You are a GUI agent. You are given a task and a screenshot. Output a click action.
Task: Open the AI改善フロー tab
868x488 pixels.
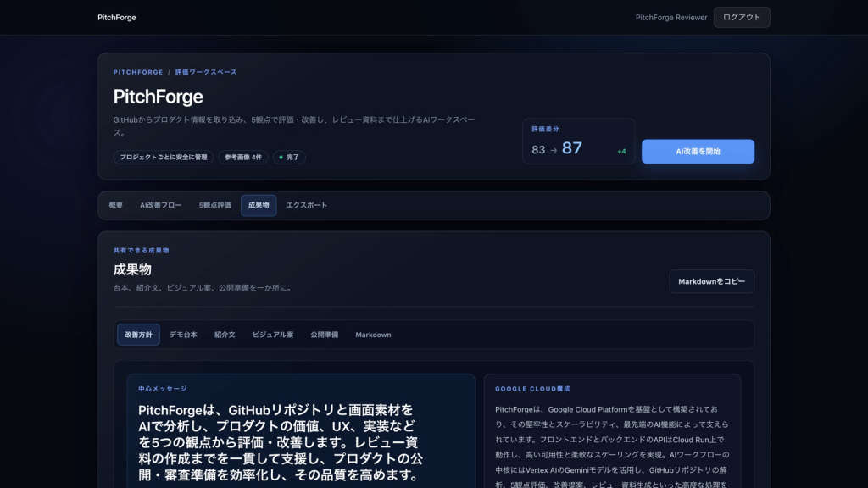pyautogui.click(x=160, y=205)
